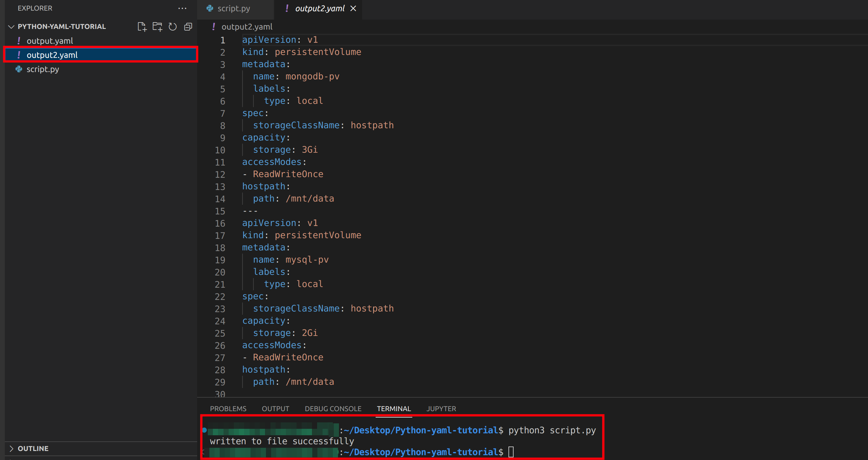Click the error icon next to output.yaml
Image resolution: width=868 pixels, height=460 pixels.
[x=19, y=41]
